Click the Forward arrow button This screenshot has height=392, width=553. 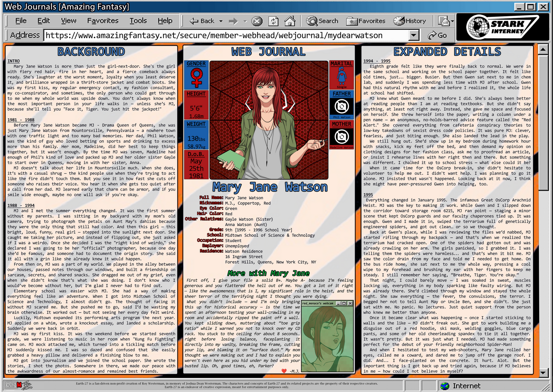(233, 21)
